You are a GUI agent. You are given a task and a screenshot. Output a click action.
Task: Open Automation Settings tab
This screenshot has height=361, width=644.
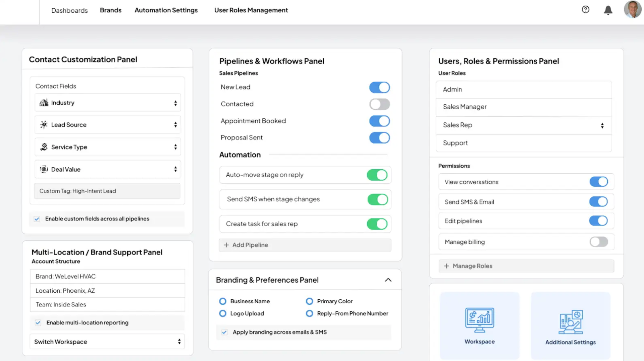click(166, 10)
